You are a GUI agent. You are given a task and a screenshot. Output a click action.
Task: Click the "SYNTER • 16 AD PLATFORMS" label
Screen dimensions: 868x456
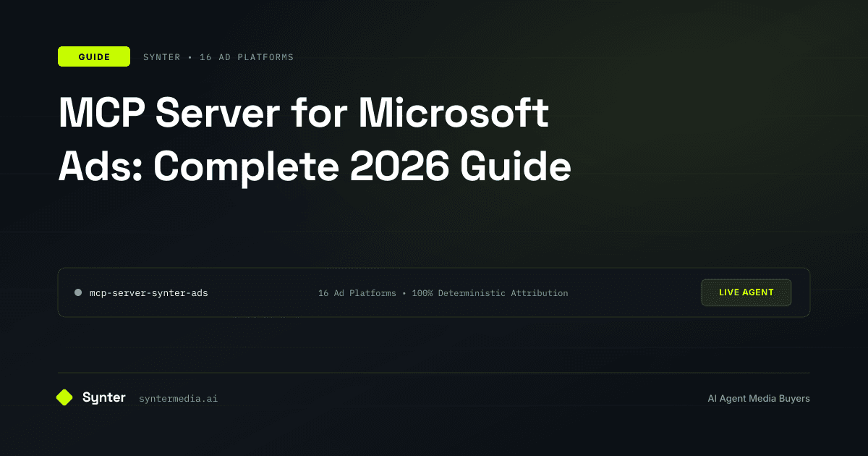pos(218,57)
